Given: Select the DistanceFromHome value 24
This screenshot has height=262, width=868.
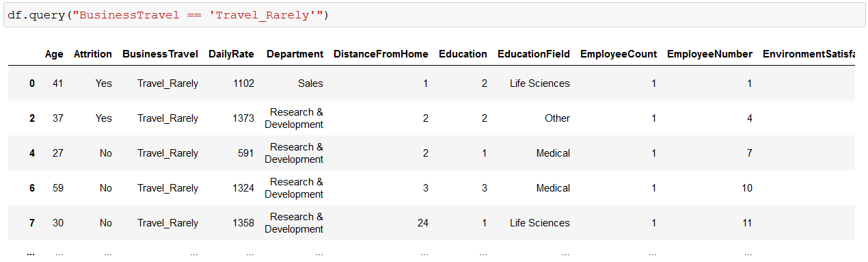Looking at the screenshot, I should pos(422,223).
